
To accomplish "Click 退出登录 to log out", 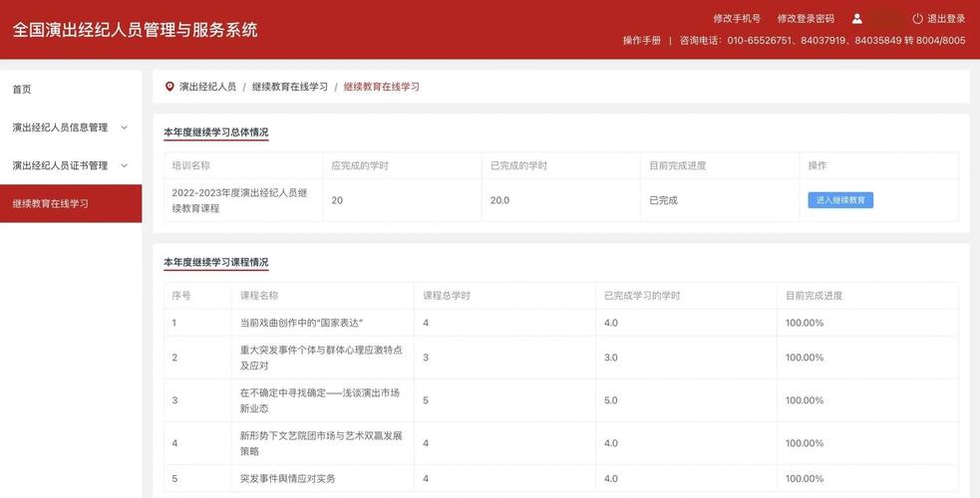I will coord(946,19).
